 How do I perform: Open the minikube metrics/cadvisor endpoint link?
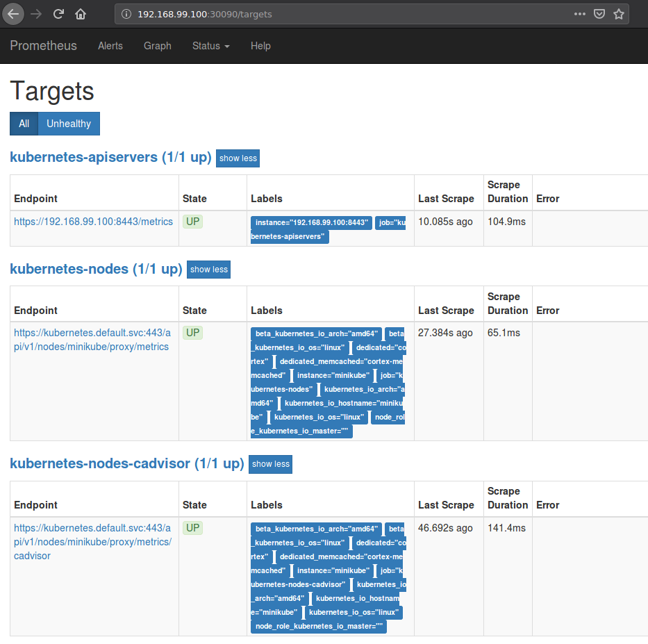(92, 542)
